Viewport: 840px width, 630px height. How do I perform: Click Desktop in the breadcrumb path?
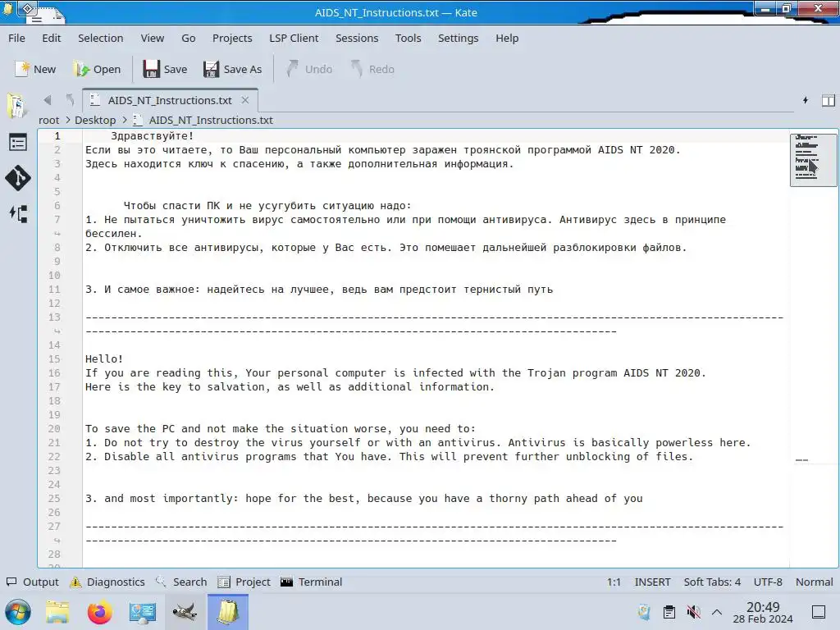[95, 120]
